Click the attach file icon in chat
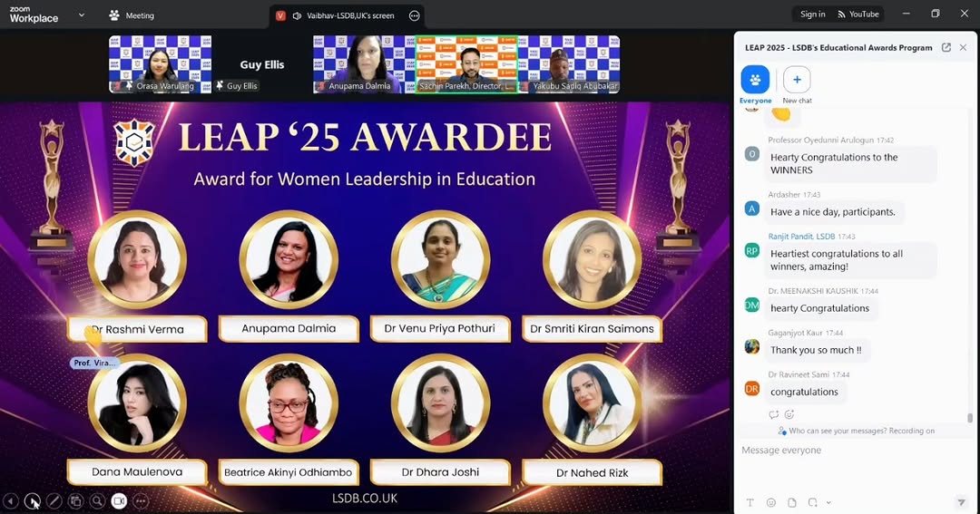Image resolution: width=980 pixels, height=514 pixels. [x=792, y=502]
